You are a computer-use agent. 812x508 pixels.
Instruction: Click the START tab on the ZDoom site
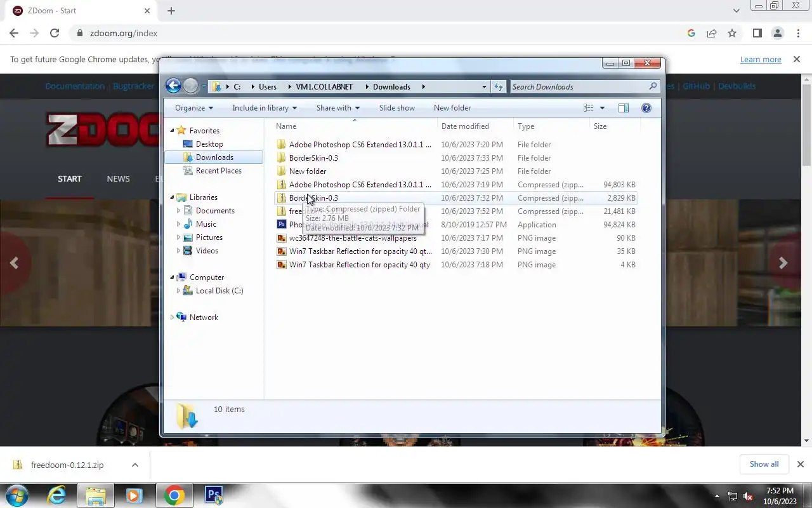point(70,179)
